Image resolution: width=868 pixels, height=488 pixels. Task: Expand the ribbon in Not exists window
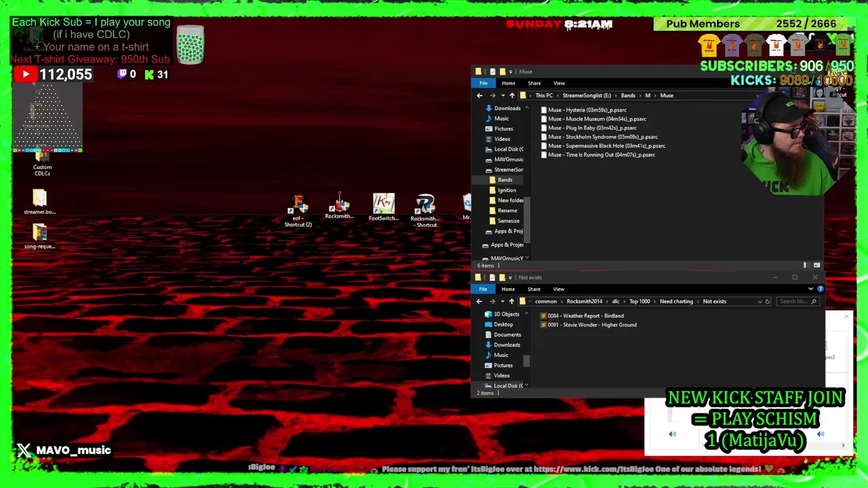point(810,289)
